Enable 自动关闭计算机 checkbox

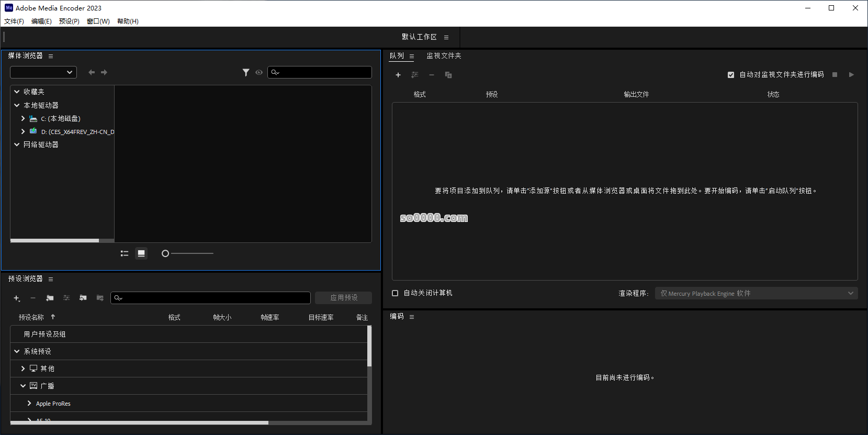pos(395,293)
